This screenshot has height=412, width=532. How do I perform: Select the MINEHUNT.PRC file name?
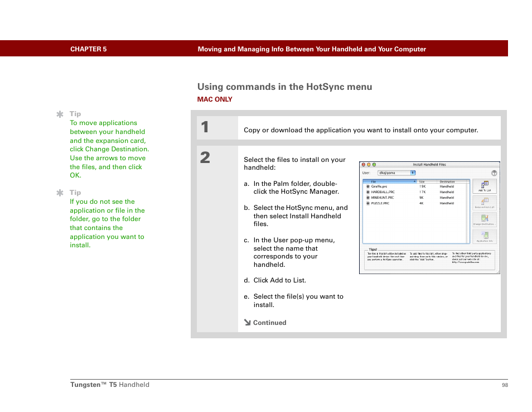click(383, 197)
